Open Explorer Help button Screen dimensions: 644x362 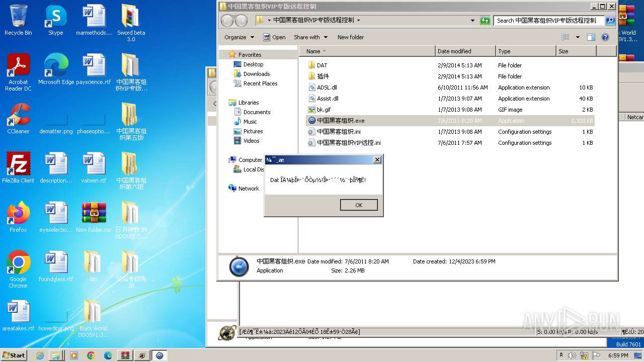605,37
